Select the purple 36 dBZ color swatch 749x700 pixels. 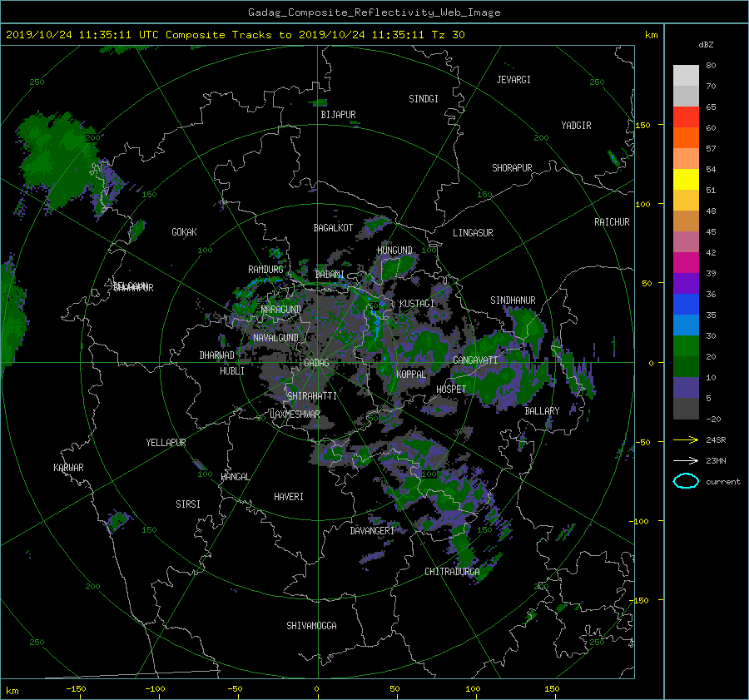point(686,284)
